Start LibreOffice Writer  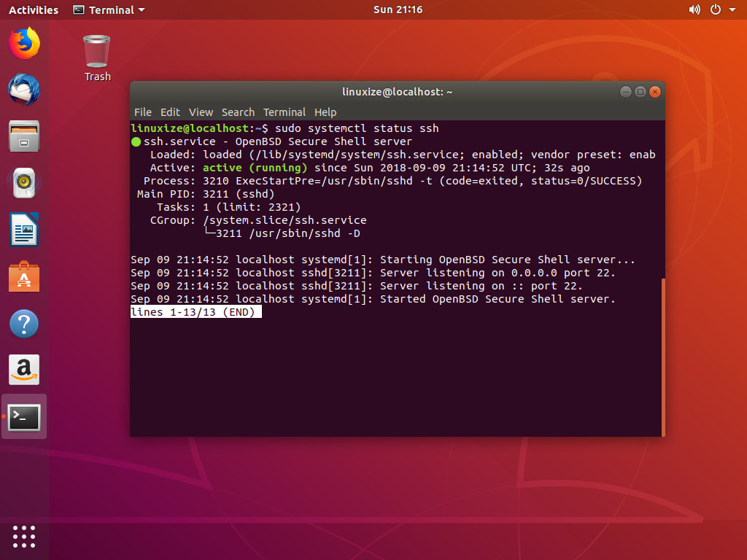coord(24,230)
